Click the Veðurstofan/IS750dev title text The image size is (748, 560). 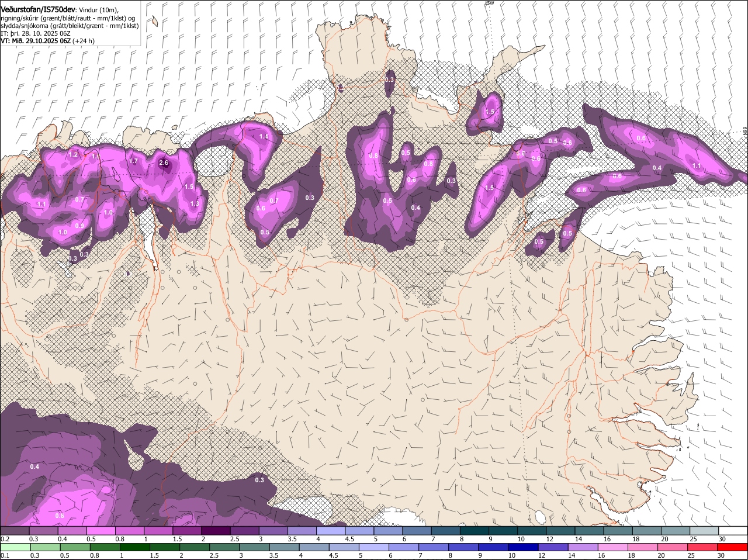(x=38, y=9)
